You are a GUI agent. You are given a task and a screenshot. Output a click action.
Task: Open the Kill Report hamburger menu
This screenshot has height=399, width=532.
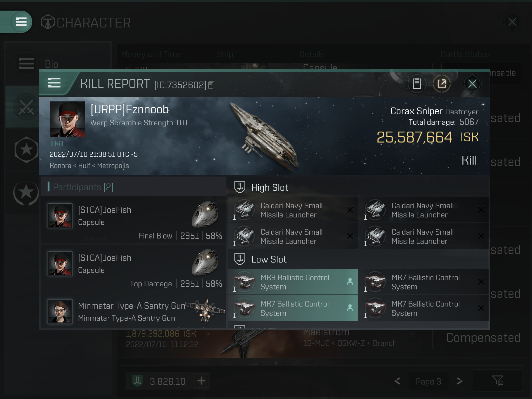(54, 83)
